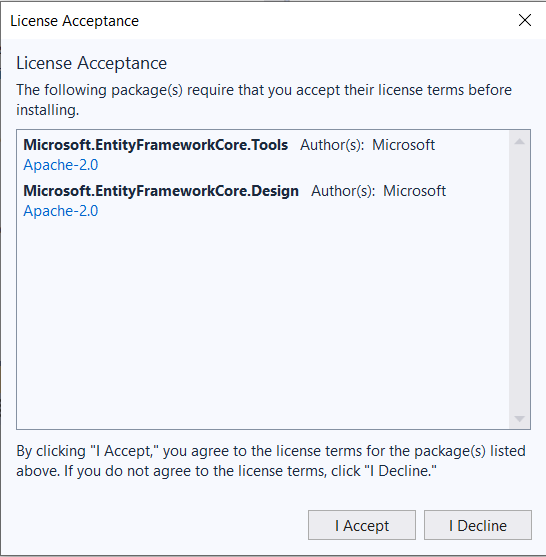Click the scrollbar up arrow in package list
546x557 pixels.
click(519, 141)
